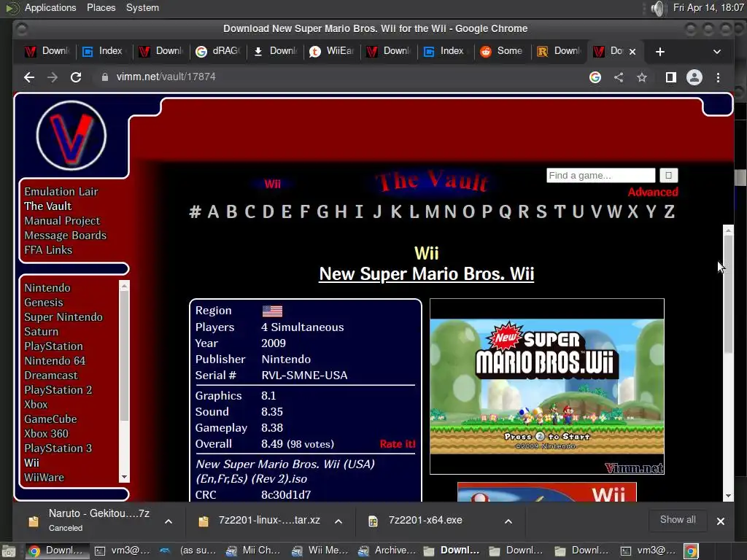The height and width of the screenshot is (560, 747).
Task: Click the USA flag region icon
Action: (272, 311)
